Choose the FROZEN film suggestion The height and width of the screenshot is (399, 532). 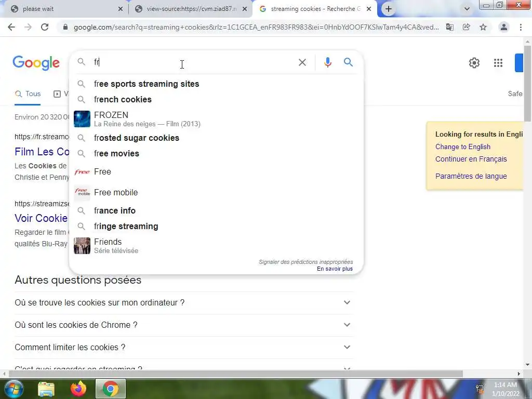[x=216, y=119]
